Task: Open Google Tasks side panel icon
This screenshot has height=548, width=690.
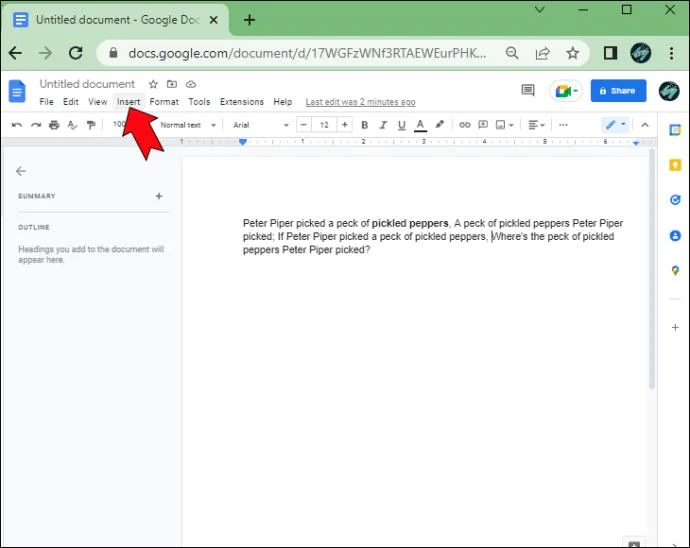Action: pos(675,200)
